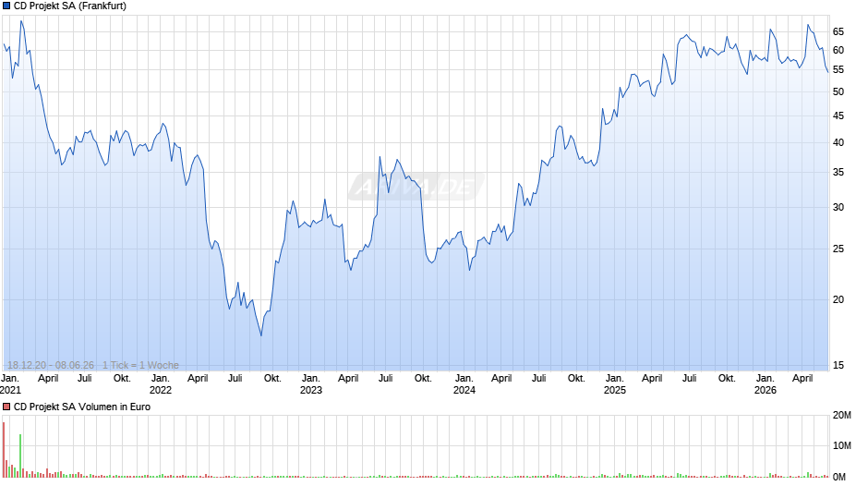Click the blue CD Projekt SA legend square

click(6, 6)
